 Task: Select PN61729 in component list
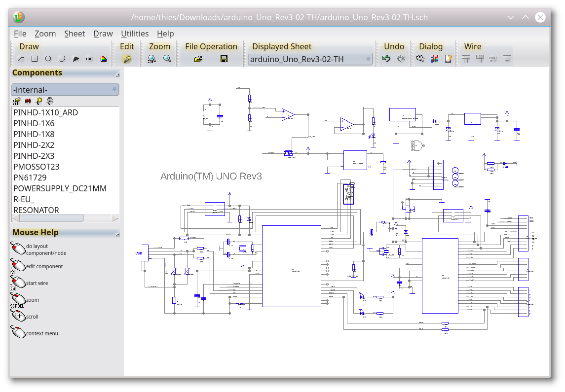coord(65,178)
